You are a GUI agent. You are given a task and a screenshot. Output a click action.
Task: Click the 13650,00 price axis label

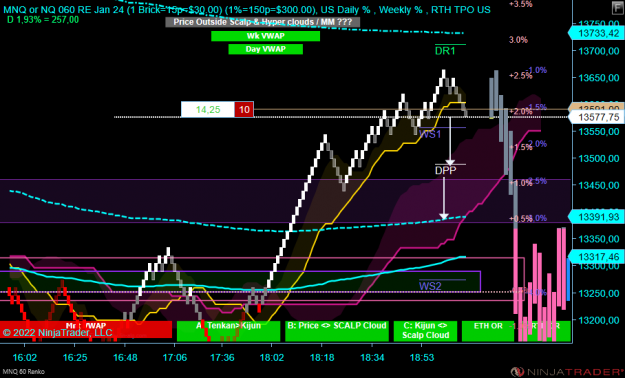[x=599, y=78]
